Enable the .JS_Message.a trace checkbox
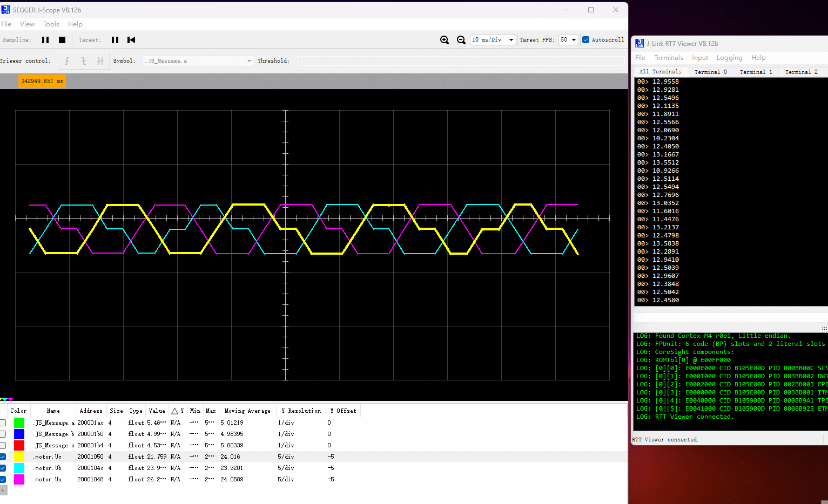The image size is (828, 504). coord(3,423)
